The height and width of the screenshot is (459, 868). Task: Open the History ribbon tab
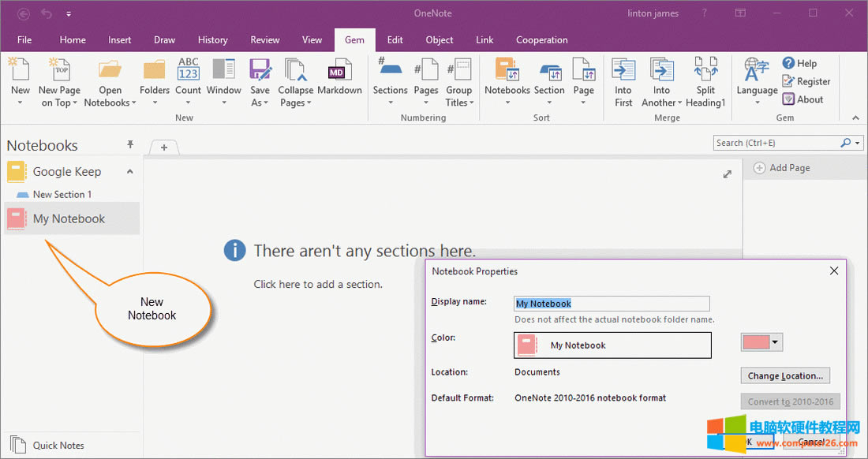tap(212, 40)
